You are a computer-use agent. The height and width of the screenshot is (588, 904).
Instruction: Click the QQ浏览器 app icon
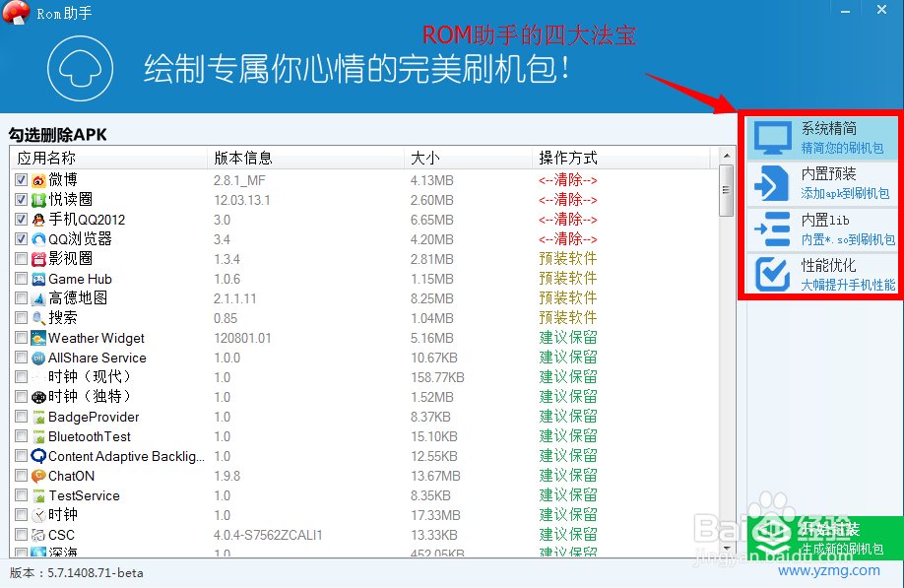pyautogui.click(x=38, y=239)
